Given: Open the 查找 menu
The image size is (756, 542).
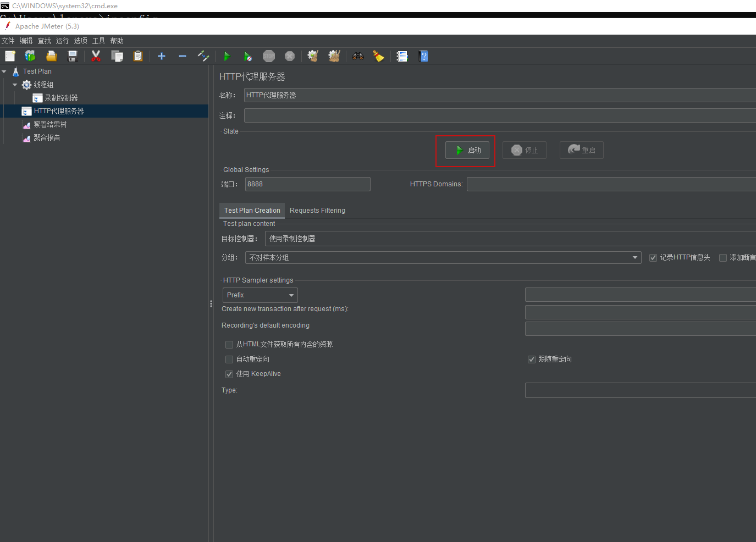Looking at the screenshot, I should coord(45,41).
